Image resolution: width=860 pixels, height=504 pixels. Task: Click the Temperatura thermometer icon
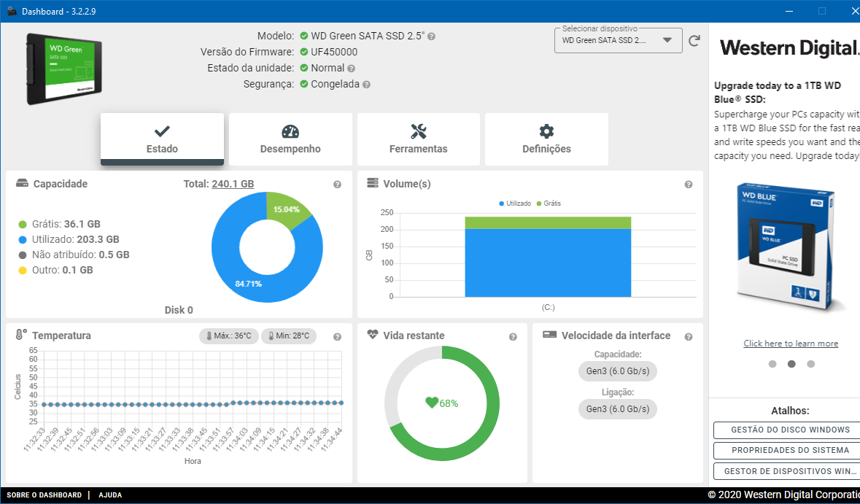click(x=21, y=335)
